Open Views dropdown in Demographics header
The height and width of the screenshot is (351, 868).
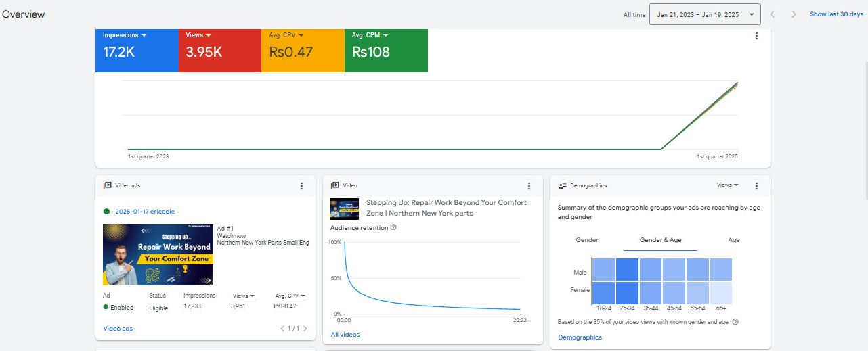tap(728, 185)
